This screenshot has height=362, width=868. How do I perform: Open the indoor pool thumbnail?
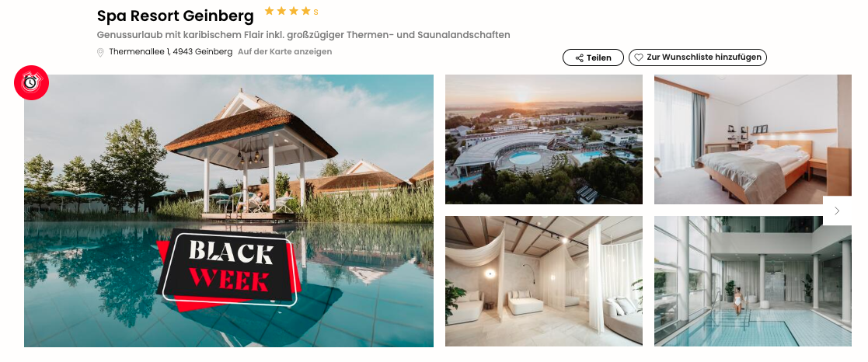tap(753, 281)
